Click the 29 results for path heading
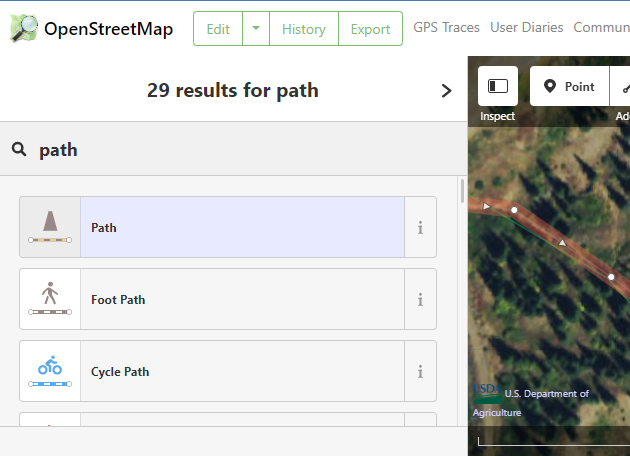The image size is (630, 456). [x=233, y=90]
